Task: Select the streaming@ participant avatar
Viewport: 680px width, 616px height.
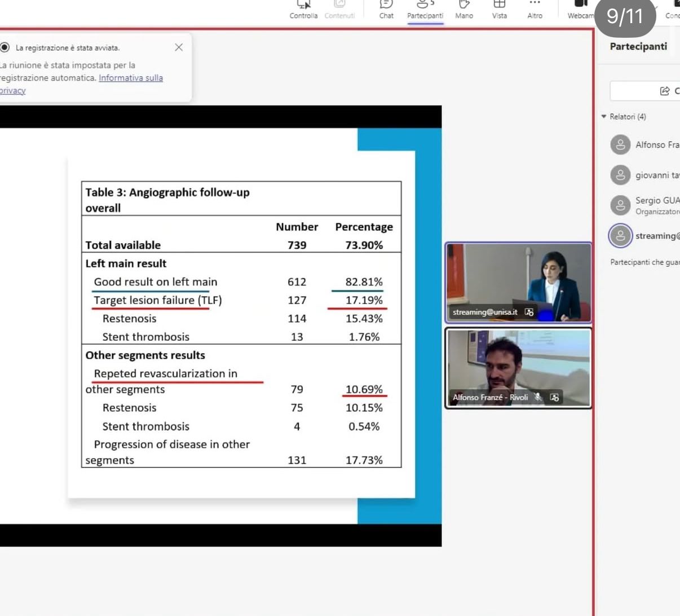Action: [620, 236]
